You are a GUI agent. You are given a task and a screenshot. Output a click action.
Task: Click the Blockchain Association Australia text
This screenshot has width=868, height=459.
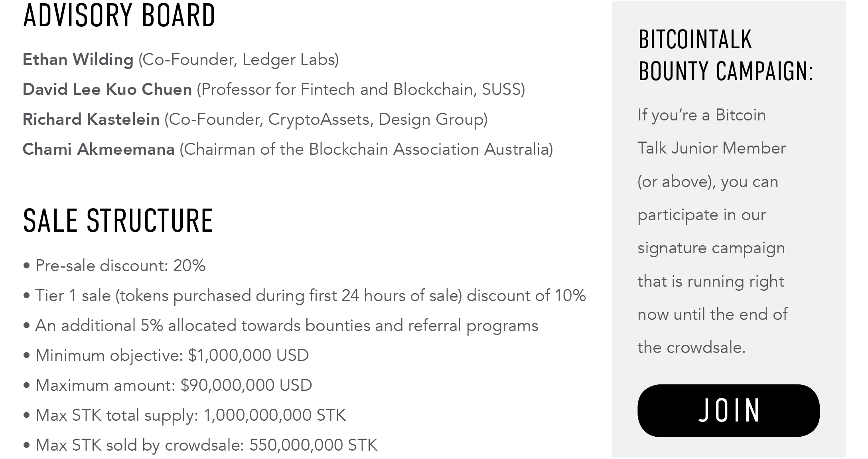point(366,149)
